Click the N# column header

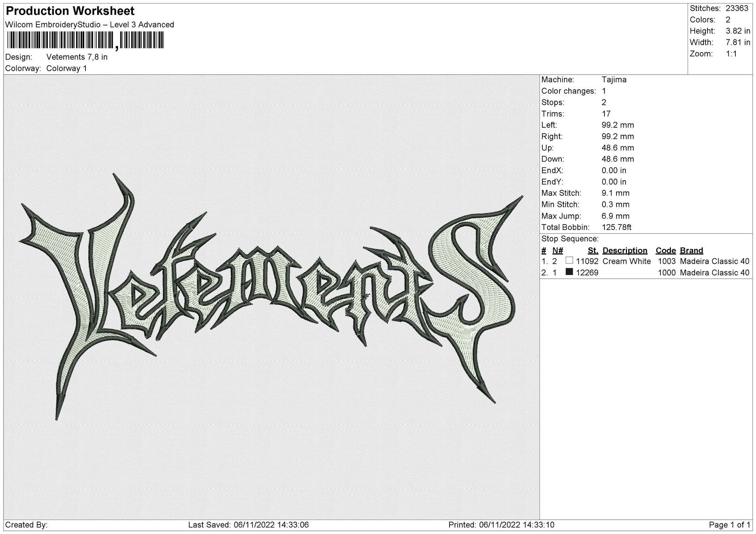(x=557, y=250)
